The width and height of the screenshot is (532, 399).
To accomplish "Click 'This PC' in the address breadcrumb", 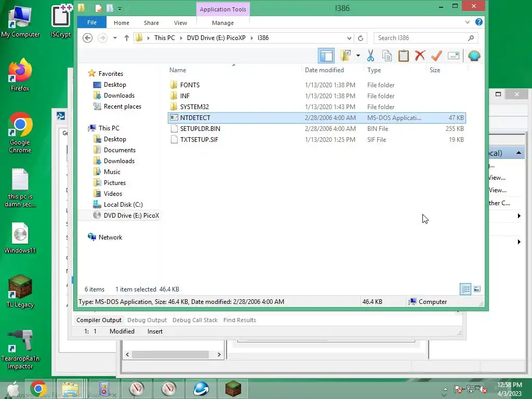I will click(165, 37).
